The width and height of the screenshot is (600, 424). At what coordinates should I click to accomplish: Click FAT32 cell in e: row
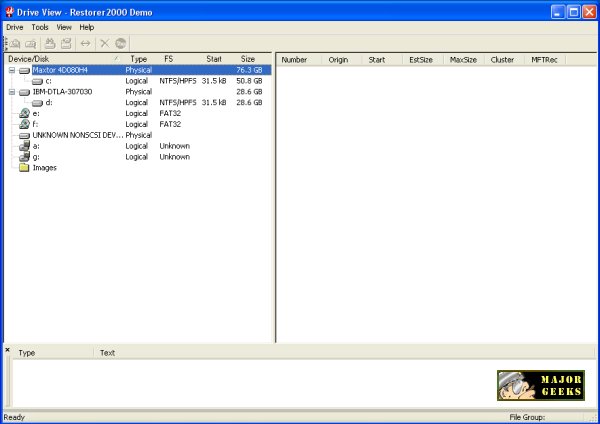click(x=170, y=114)
